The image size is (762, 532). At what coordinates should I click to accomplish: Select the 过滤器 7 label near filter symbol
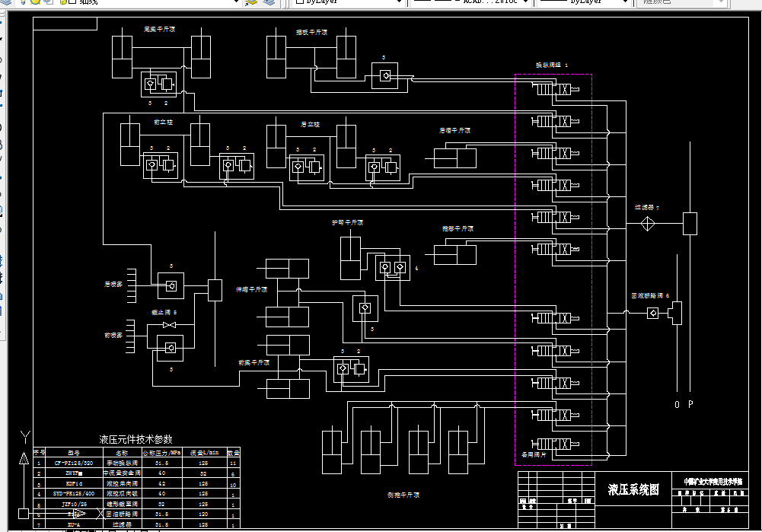click(x=647, y=207)
